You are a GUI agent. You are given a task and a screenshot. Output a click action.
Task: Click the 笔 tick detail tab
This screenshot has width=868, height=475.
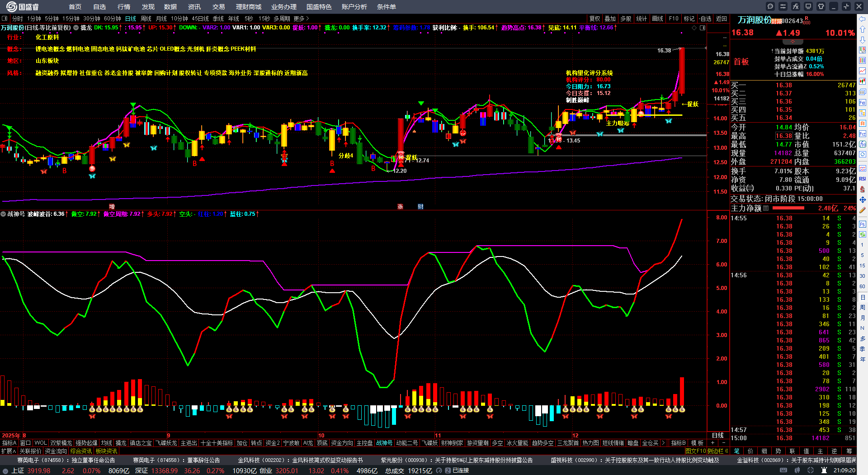tap(737, 451)
